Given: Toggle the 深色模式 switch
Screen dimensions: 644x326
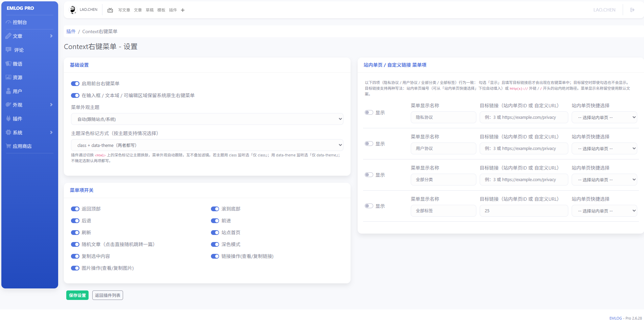Looking at the screenshot, I should [215, 244].
